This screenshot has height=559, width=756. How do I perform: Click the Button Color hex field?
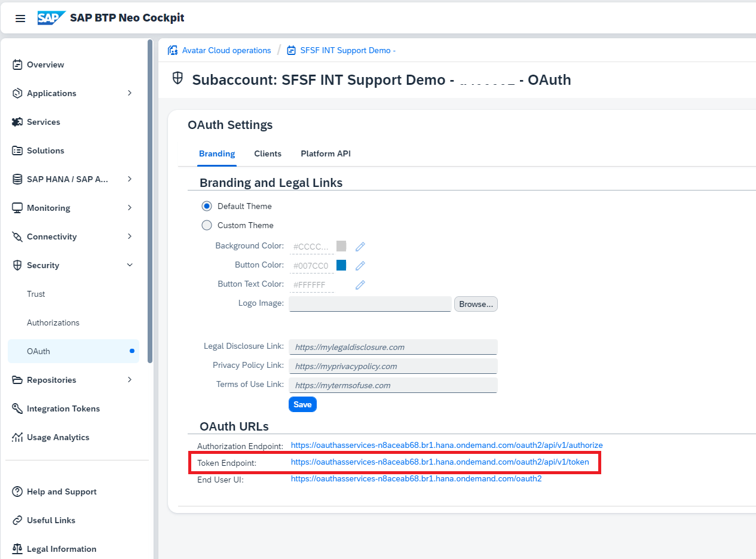(311, 266)
